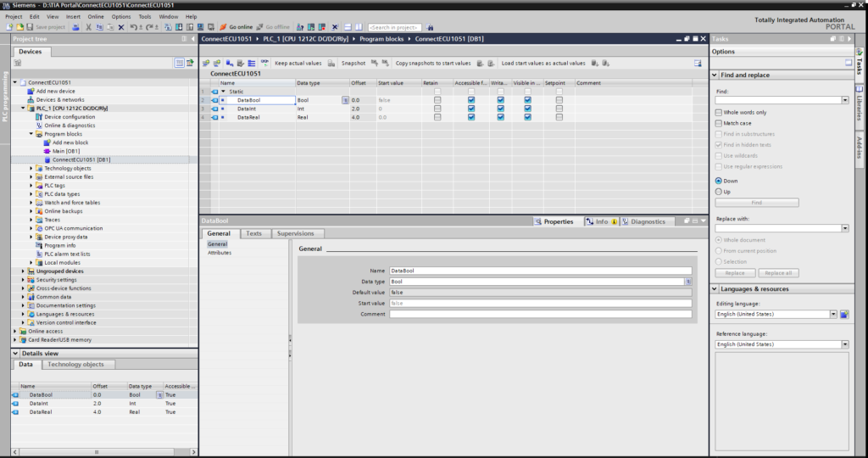Viewport: 868px width, 458px height.
Task: Click the data type selector button beside Bool
Action: point(346,100)
